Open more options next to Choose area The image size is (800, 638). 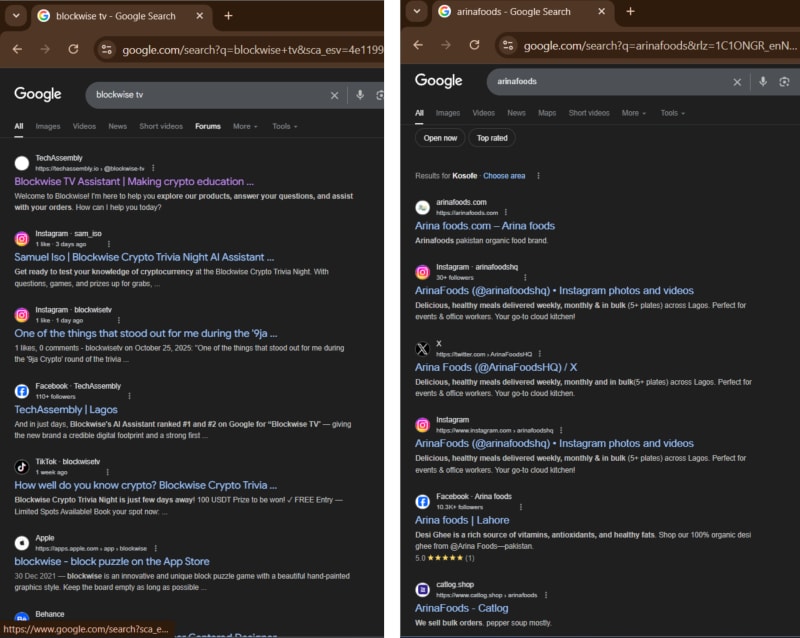[538, 176]
